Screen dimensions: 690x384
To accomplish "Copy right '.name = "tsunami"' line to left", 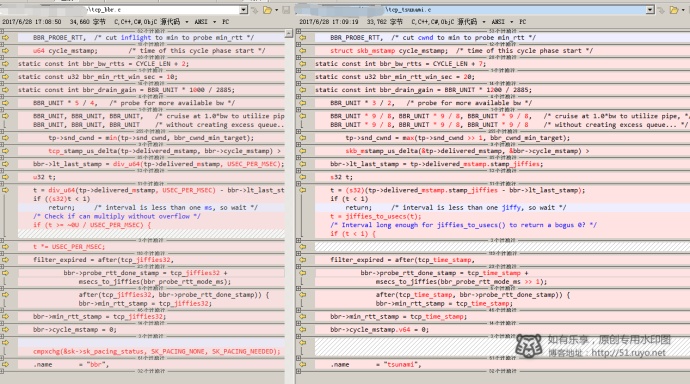I will click(303, 365).
